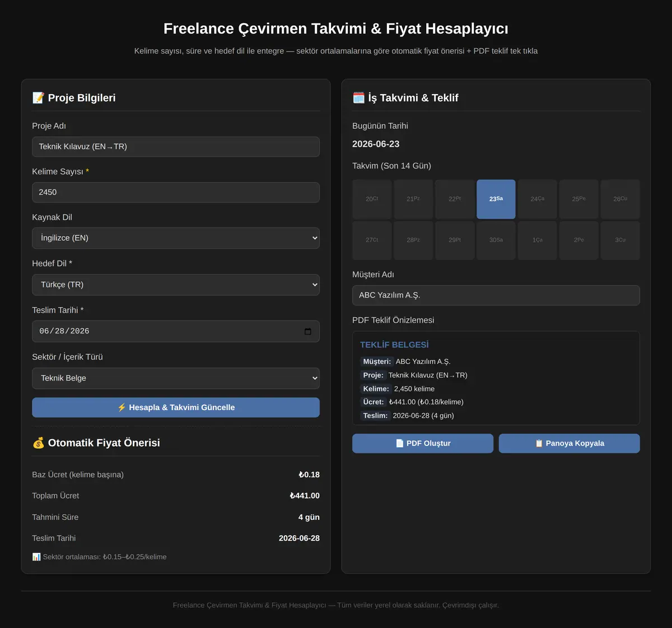
Task: Select calendar day 28 Pz
Action: pos(413,240)
